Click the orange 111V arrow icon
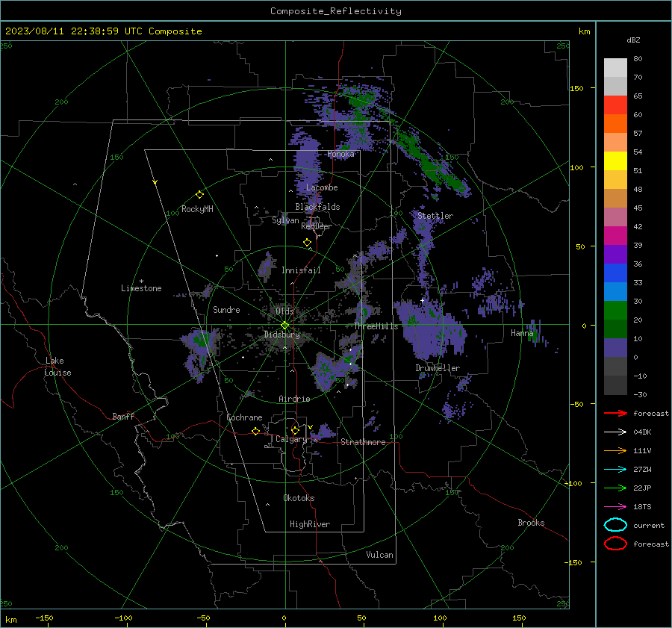 click(x=615, y=450)
